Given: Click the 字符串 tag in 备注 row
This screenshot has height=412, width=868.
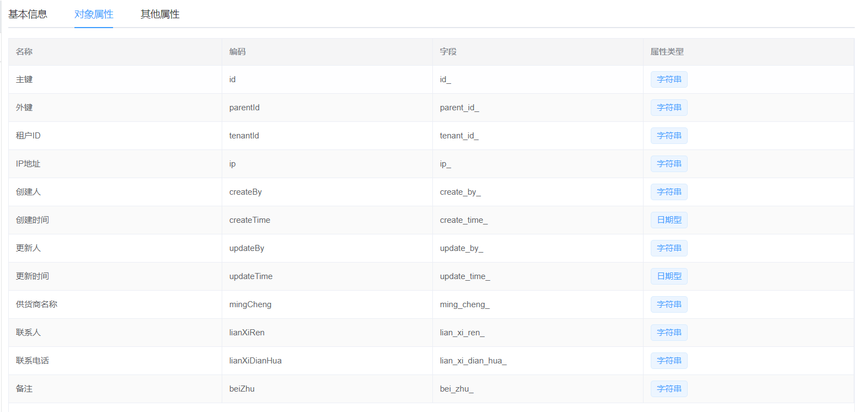Looking at the screenshot, I should tap(669, 389).
